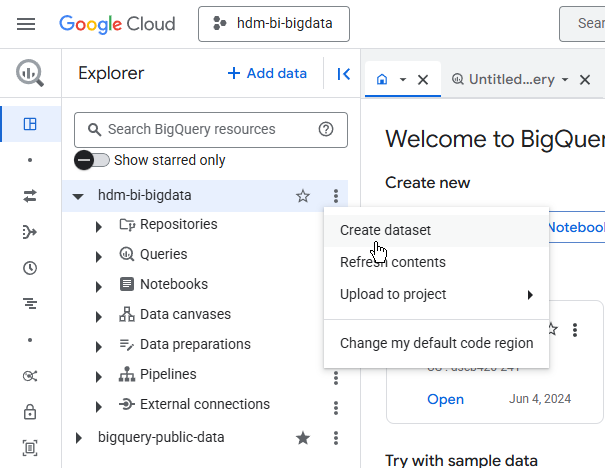This screenshot has width=605, height=468.
Task: Expand the bigquery-public-data project
Action: (79, 438)
